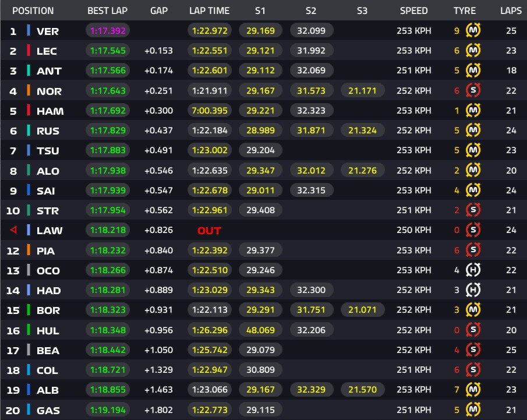Click the red pit arrow icon beside LAW
The height and width of the screenshot is (420, 527).
tap(13, 230)
